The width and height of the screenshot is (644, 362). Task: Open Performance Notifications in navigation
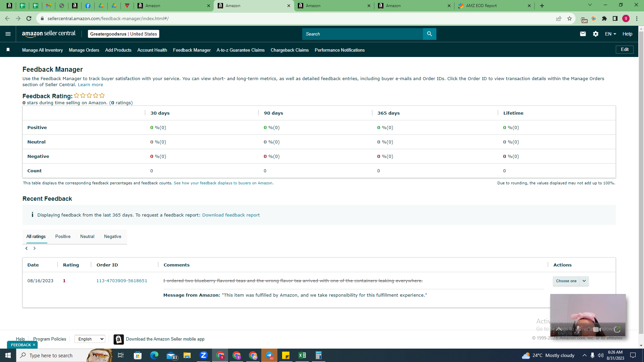click(x=339, y=50)
